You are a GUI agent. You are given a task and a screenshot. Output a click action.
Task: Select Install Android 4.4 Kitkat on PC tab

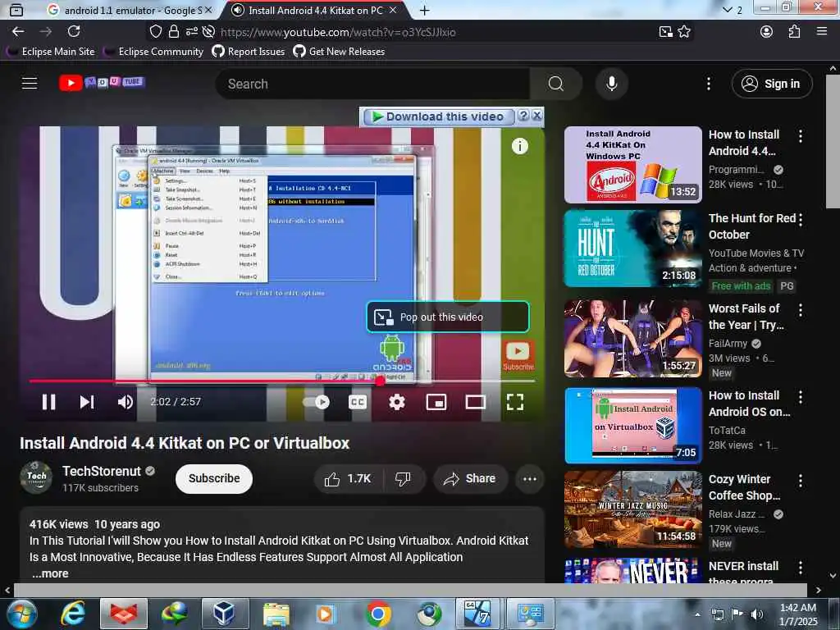[x=315, y=10]
